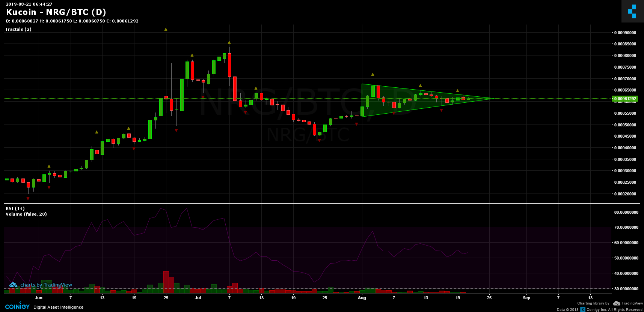Click the 0.00050000 price axis label
The height and width of the screenshot is (312, 644).
pyautogui.click(x=625, y=125)
